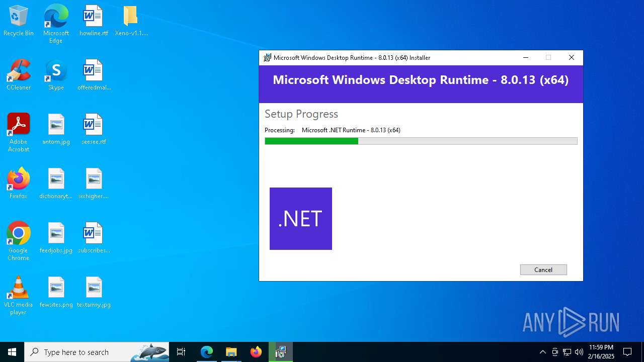Open the Windows Start menu

(12, 352)
